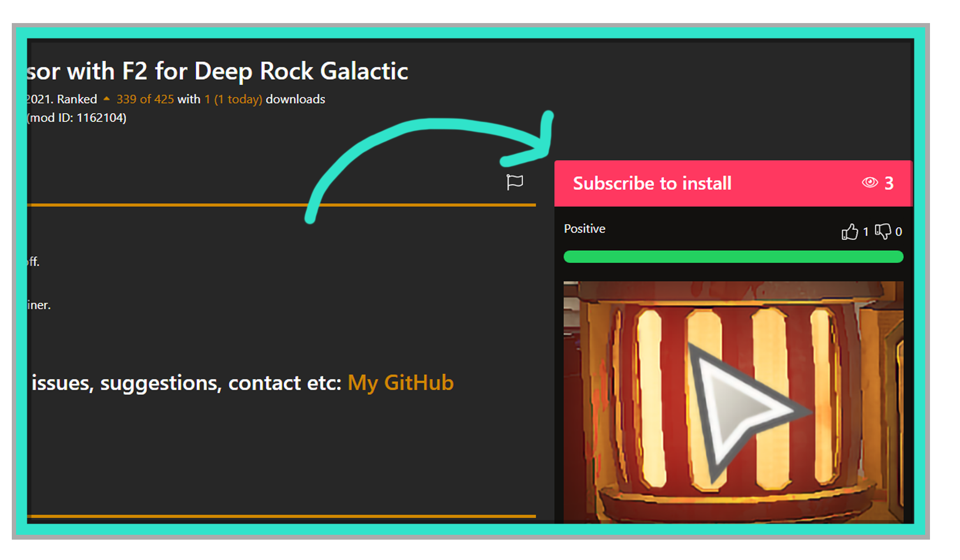Open the My GitHub link
The height and width of the screenshot is (560, 960).
point(400,383)
